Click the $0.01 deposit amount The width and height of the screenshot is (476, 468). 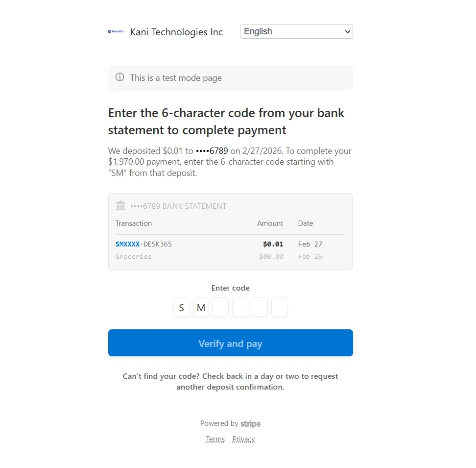pyautogui.click(x=274, y=244)
